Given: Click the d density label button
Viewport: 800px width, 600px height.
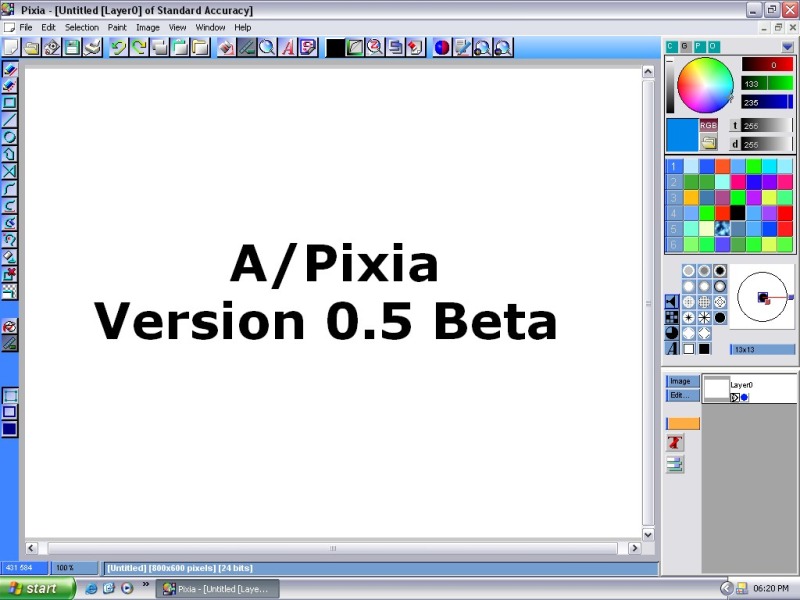Looking at the screenshot, I should 735,144.
